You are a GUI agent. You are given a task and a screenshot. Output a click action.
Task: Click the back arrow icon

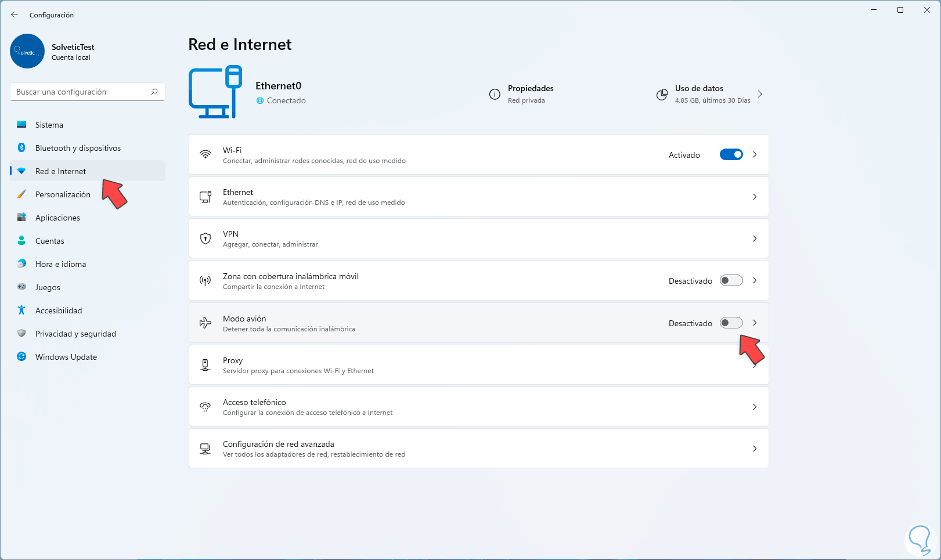(x=15, y=15)
